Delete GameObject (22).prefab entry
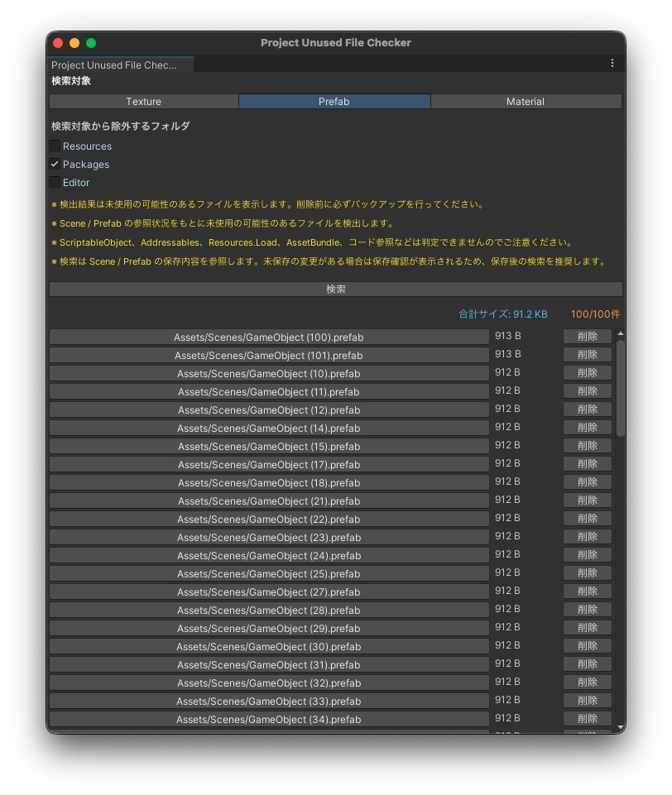672x795 pixels. [x=587, y=518]
